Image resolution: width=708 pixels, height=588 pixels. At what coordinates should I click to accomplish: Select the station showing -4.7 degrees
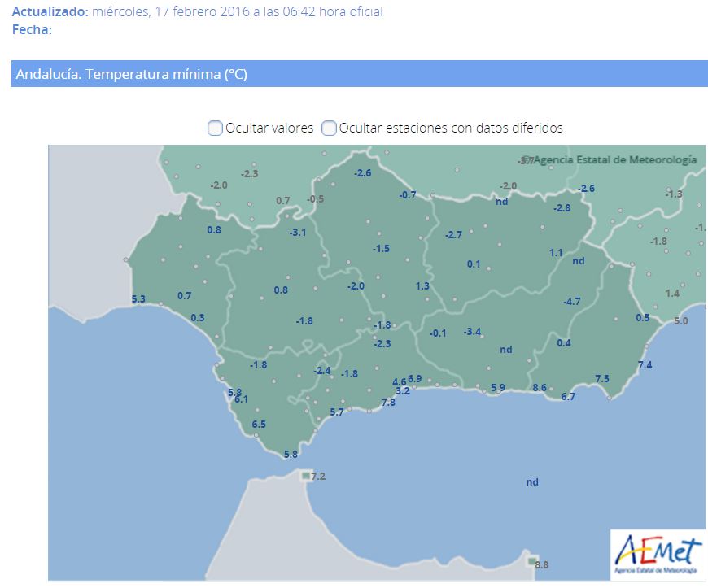tap(572, 302)
